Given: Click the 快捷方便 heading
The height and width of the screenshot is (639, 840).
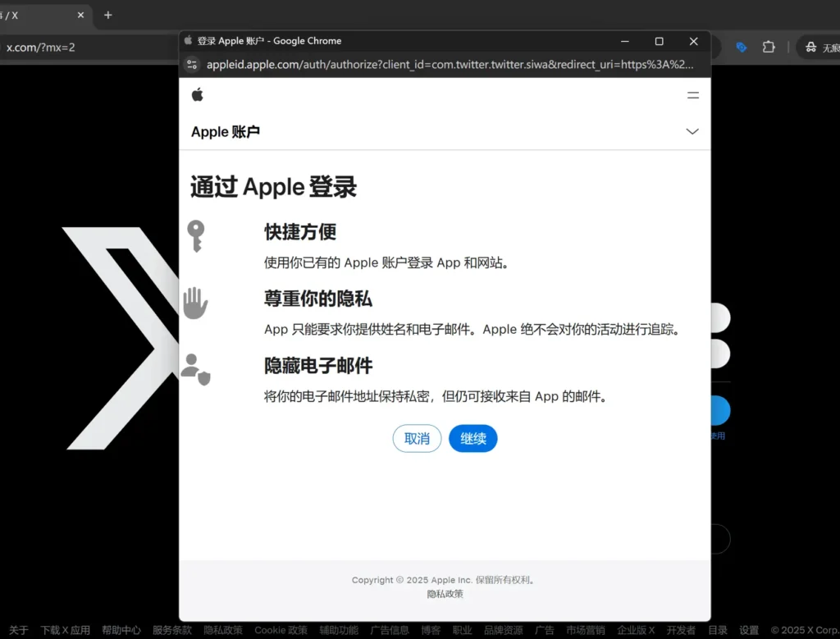Looking at the screenshot, I should pos(300,232).
